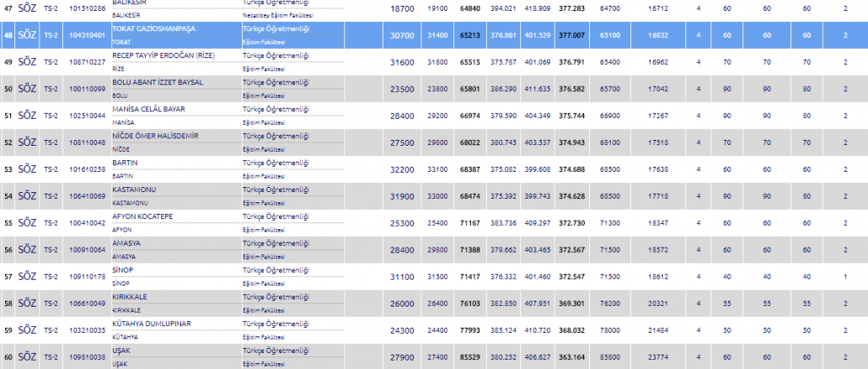Select program code 106410069 in Kastamonu row
868x369 pixels.
point(86,196)
